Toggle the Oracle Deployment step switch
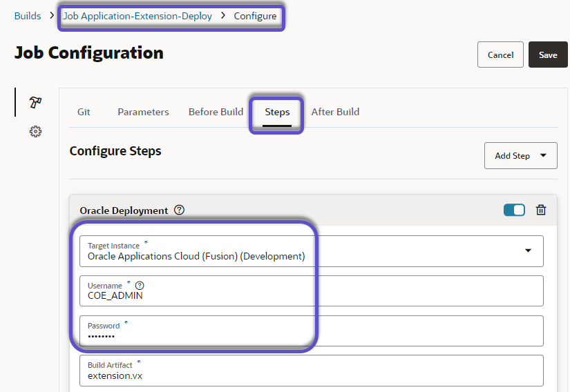 tap(514, 210)
